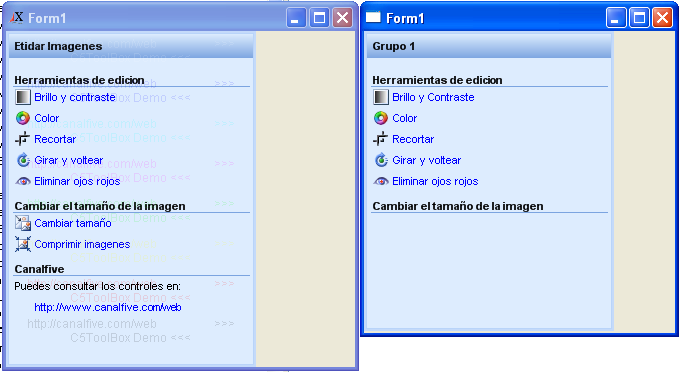The image size is (680, 372).
Task: Click the Cambiar tamaño text link
Action: point(73,223)
